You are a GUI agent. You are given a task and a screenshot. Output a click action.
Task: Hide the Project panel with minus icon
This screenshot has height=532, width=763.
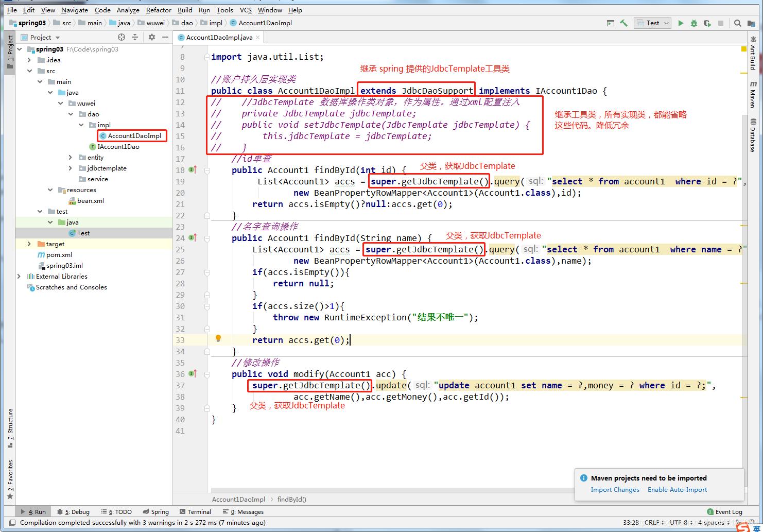click(x=165, y=37)
